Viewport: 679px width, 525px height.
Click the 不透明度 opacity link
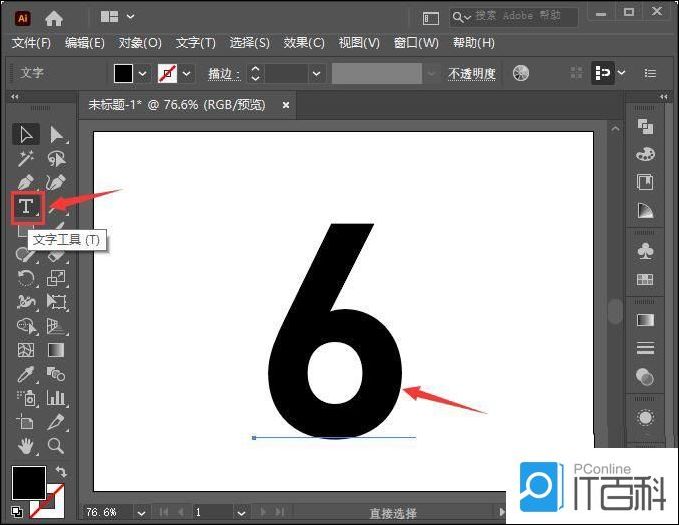tap(472, 74)
